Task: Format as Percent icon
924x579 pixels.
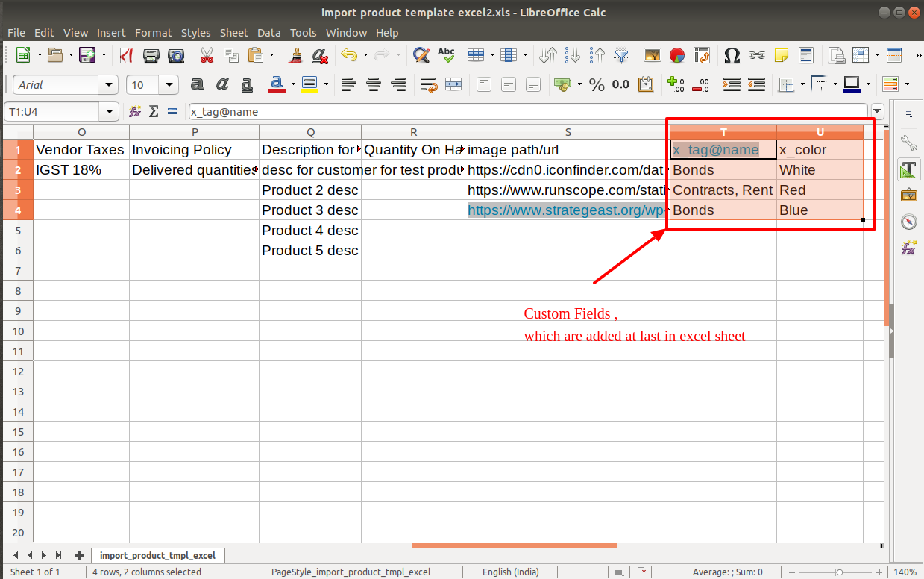Action: point(597,84)
